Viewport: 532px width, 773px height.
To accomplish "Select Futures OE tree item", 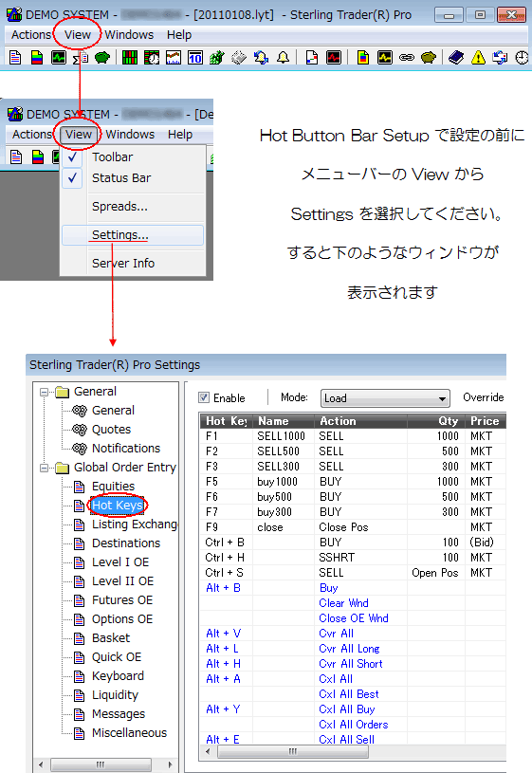I will (x=122, y=600).
